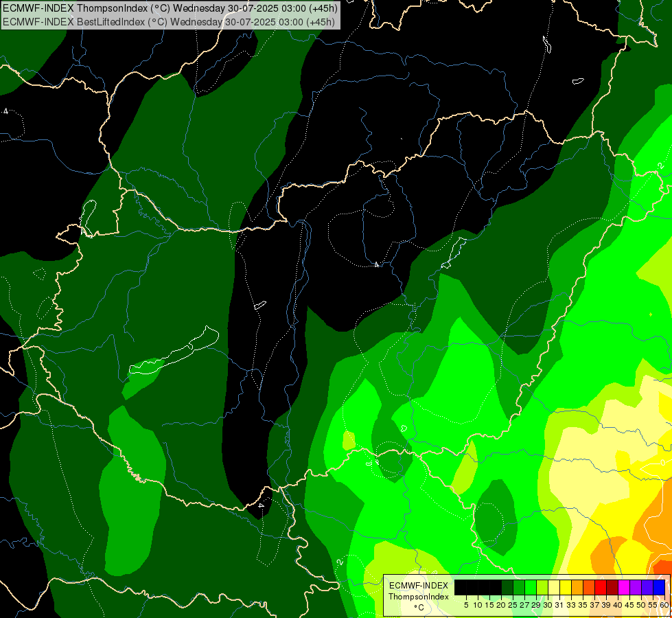Click the legend tick value 45

[x=629, y=605]
